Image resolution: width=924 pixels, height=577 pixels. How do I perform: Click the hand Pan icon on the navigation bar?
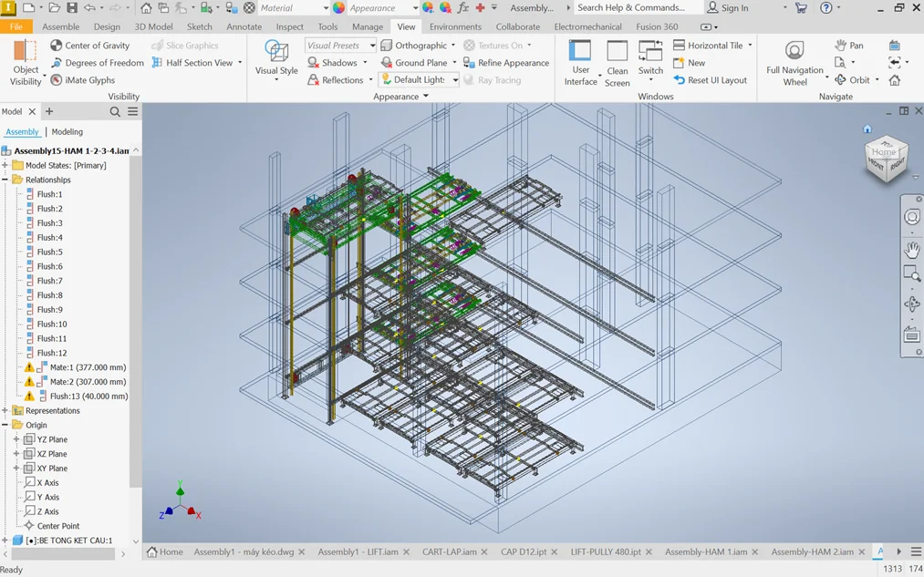[x=911, y=250]
